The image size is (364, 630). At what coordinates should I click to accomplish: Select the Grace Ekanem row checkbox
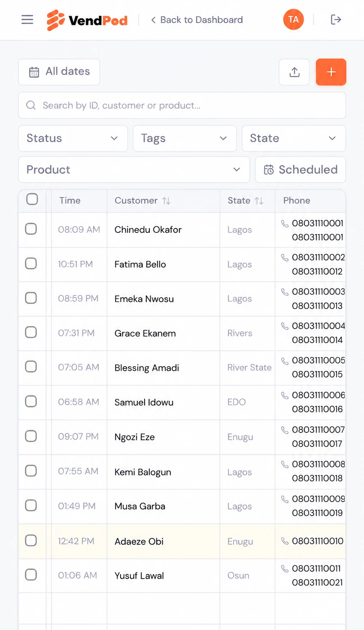(x=31, y=332)
